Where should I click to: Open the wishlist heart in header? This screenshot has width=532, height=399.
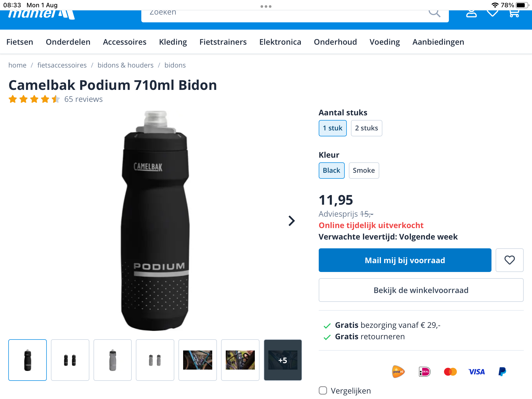point(493,13)
